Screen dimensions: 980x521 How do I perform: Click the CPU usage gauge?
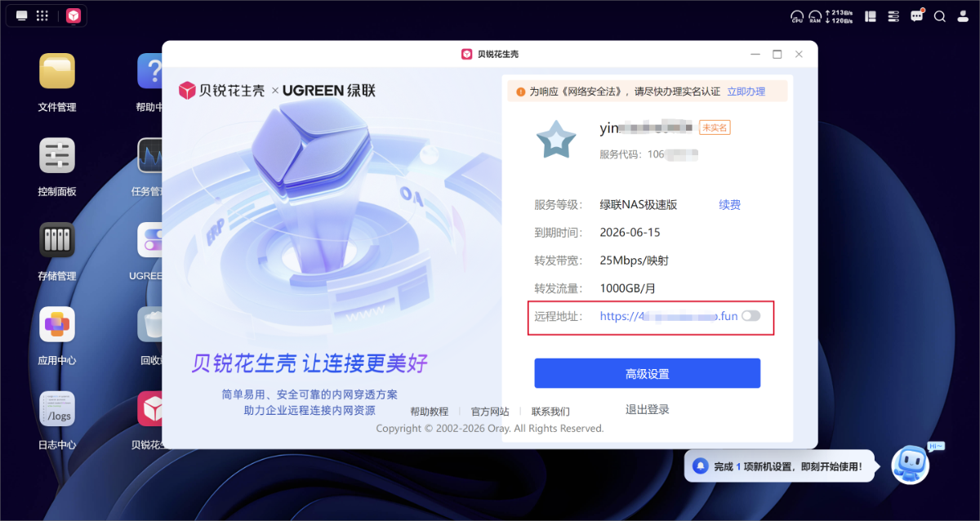click(796, 16)
